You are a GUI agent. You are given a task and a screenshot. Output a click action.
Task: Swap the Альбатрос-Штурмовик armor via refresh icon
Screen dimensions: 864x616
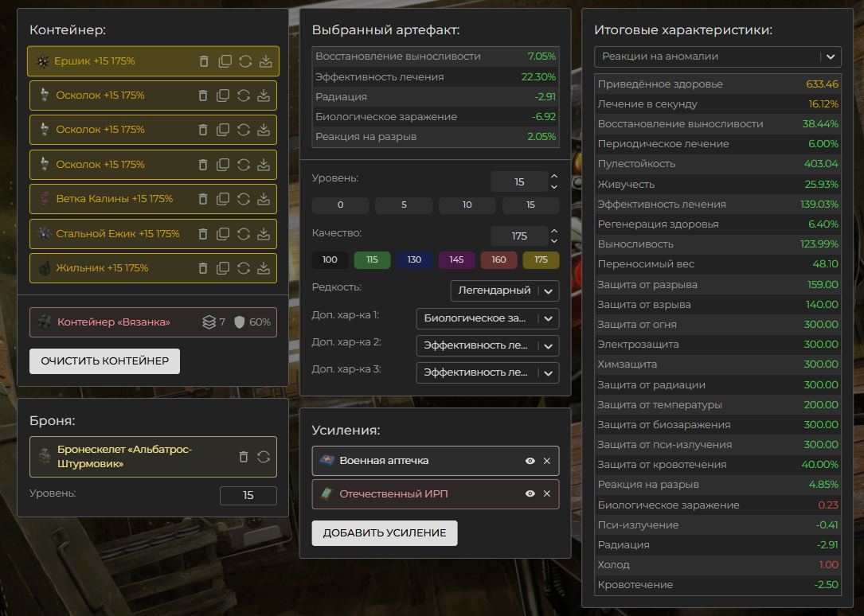pyautogui.click(x=264, y=457)
